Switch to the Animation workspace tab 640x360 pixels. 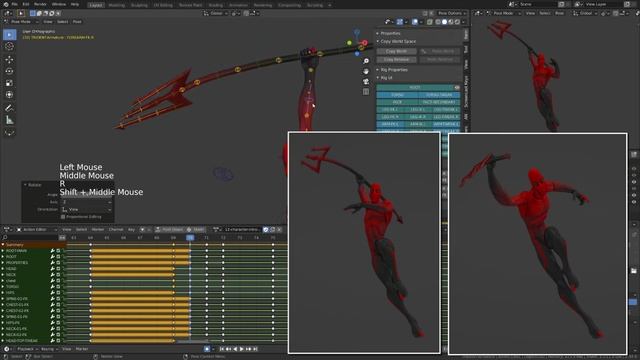(x=238, y=5)
